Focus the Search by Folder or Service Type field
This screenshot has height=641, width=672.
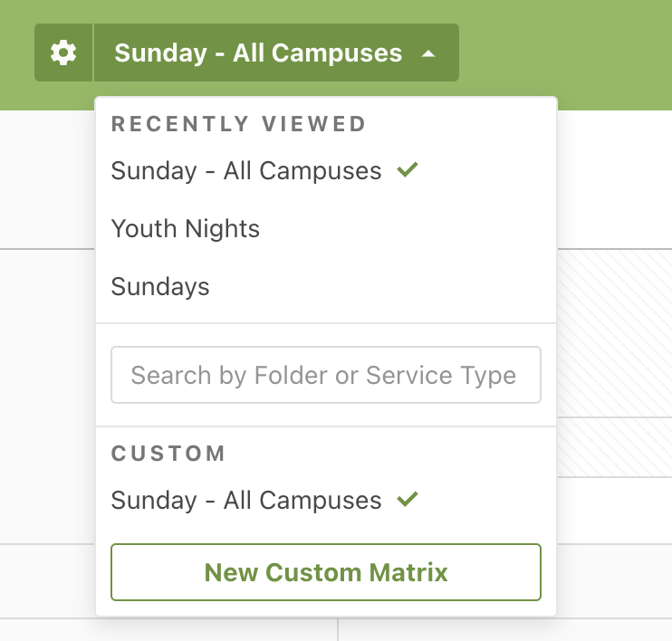[x=326, y=375]
